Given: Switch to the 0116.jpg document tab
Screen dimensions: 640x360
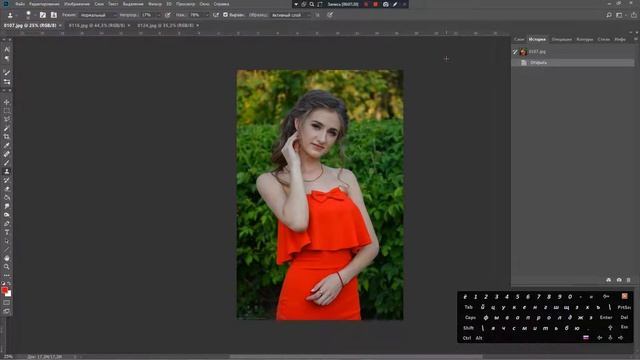Looking at the screenshot, I should (97, 25).
